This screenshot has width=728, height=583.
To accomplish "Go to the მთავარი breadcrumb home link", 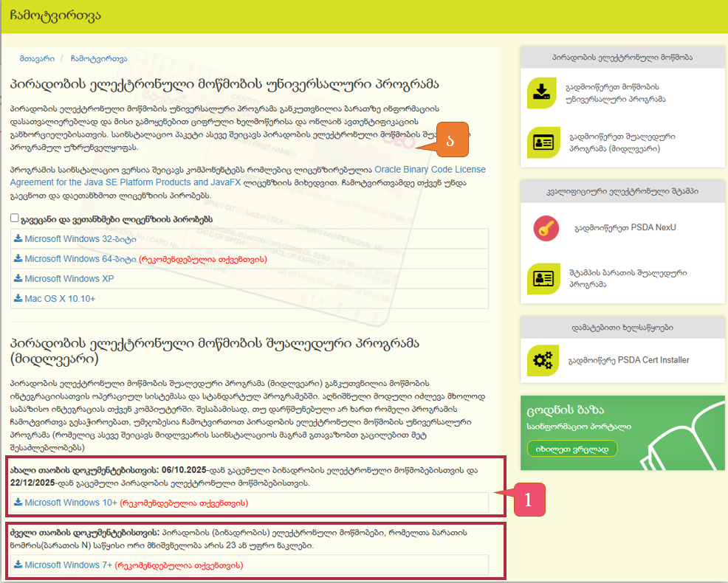I will (x=35, y=58).
